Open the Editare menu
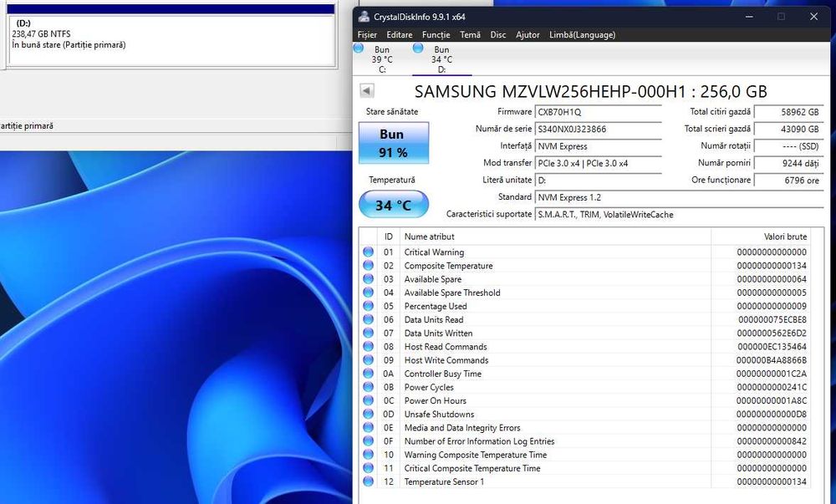Viewport: 836px width, 504px height. (x=400, y=34)
